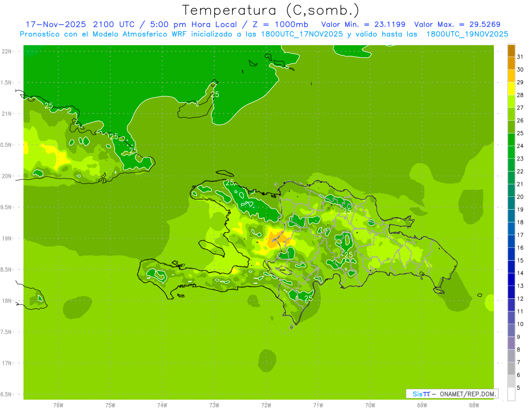This screenshot has width=532, height=411.
Task: Click the "20N" latitude label
Action: (x=6, y=176)
